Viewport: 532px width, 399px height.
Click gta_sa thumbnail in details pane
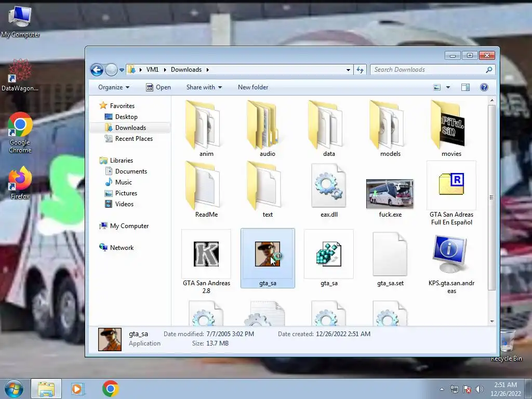point(110,339)
